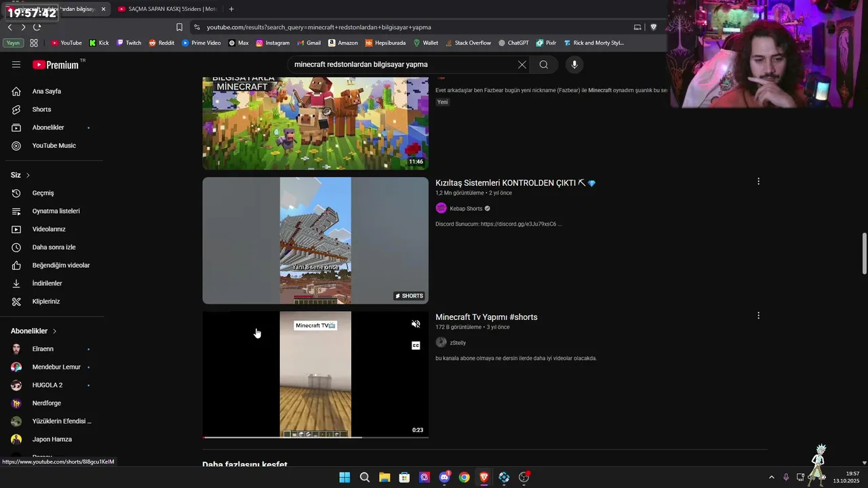This screenshot has height=488, width=868.
Task: Open Discord from the taskbar
Action: pyautogui.click(x=444, y=477)
